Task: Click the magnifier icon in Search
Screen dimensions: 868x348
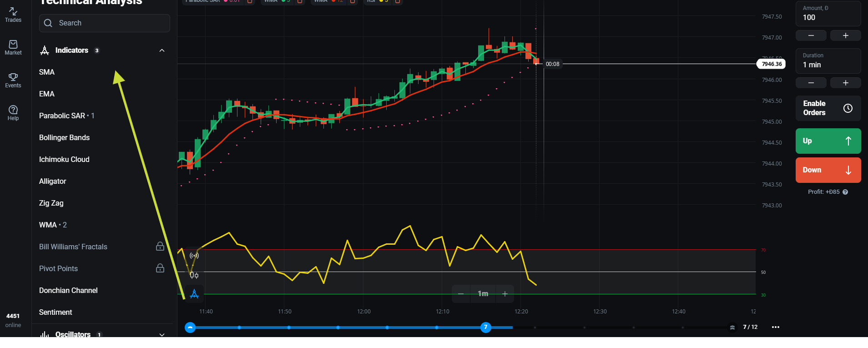Action: click(x=48, y=23)
